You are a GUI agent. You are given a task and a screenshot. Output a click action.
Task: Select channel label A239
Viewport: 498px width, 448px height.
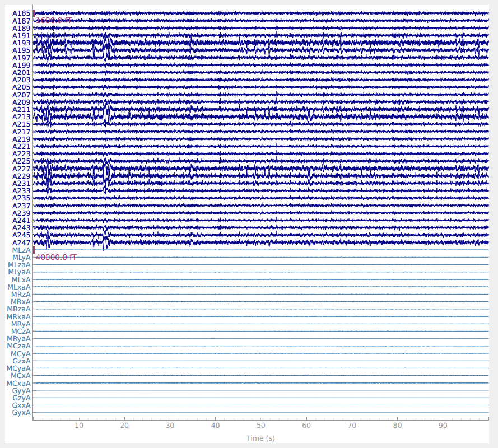pos(21,213)
